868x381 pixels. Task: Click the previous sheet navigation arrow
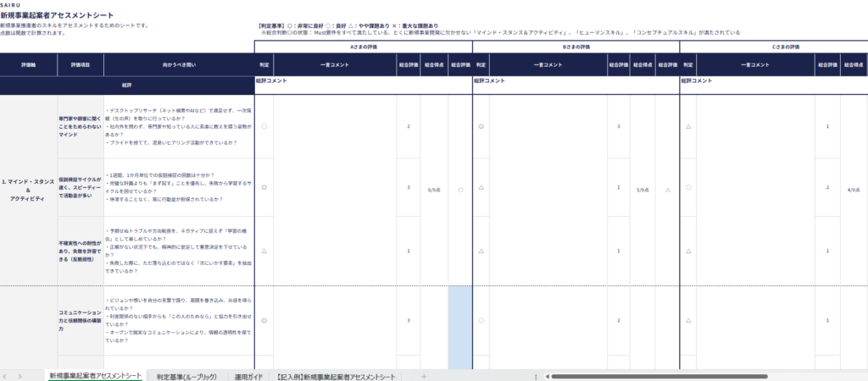click(6, 377)
